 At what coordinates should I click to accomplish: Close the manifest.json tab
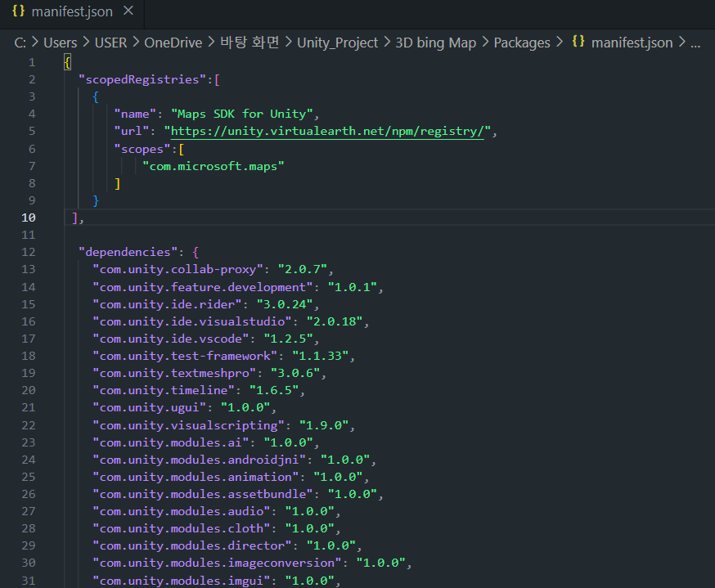[x=128, y=11]
